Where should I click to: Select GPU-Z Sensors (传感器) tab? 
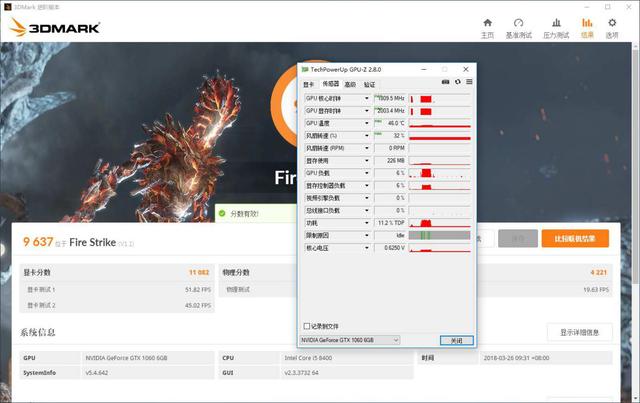point(331,84)
